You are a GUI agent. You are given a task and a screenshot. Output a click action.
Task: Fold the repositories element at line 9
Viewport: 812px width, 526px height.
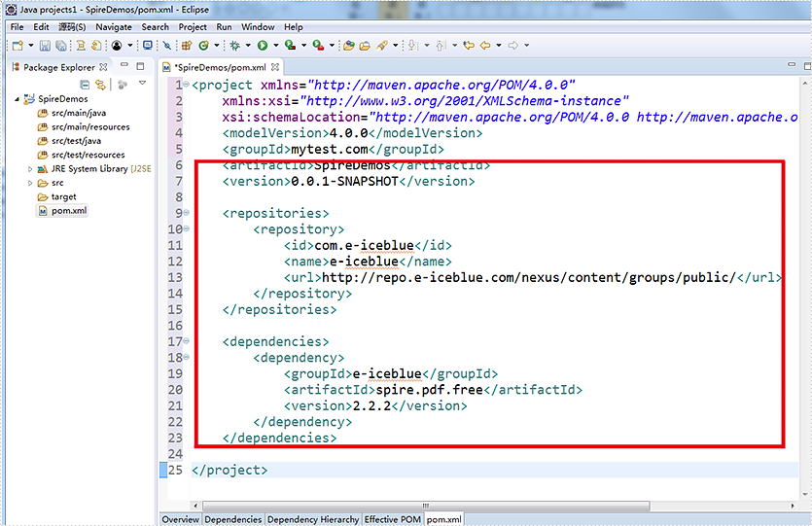pyautogui.click(x=187, y=213)
